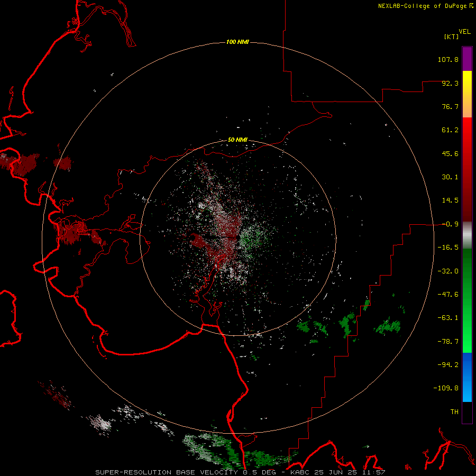476x476 pixels.
Task: Click the 92.3 velocity scale value
Action: (450, 83)
